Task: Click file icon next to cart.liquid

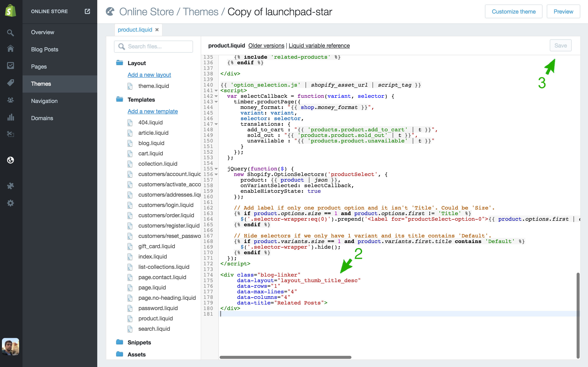Action: (130, 153)
